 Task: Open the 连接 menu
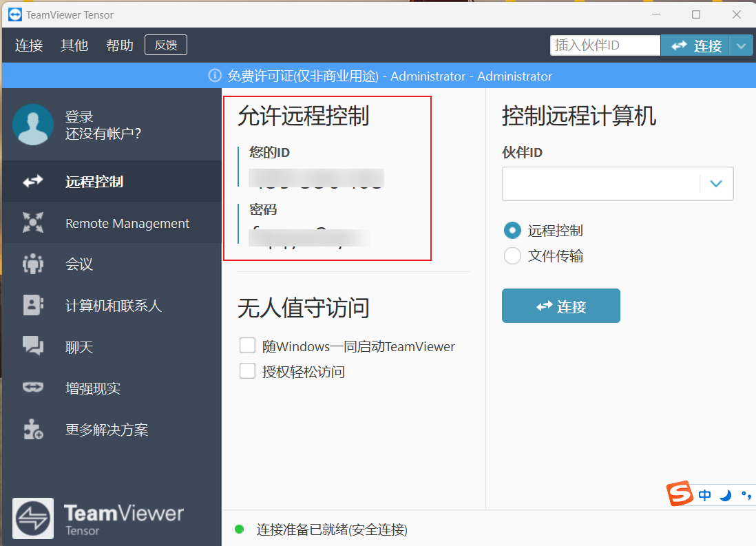pos(29,45)
